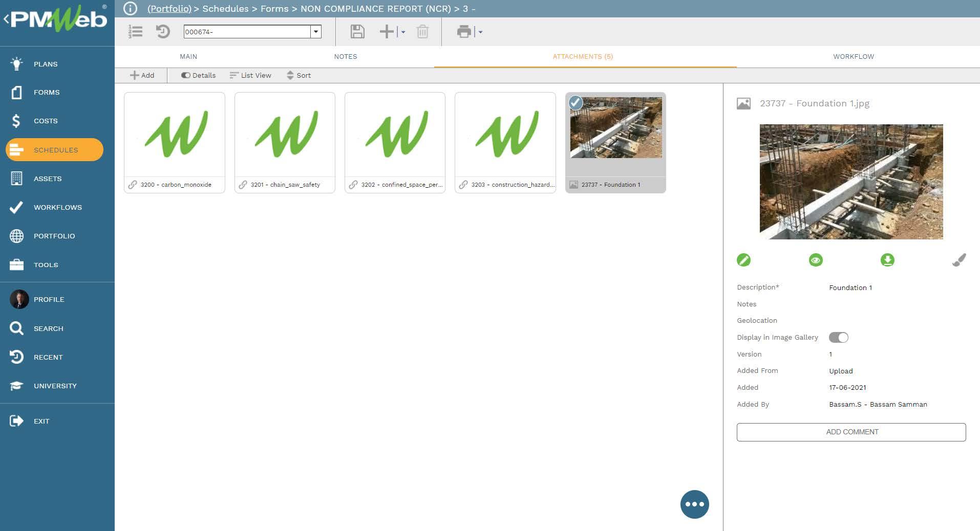The image size is (980, 531).
Task: Click the large Foundation 1 preview image
Action: (851, 182)
